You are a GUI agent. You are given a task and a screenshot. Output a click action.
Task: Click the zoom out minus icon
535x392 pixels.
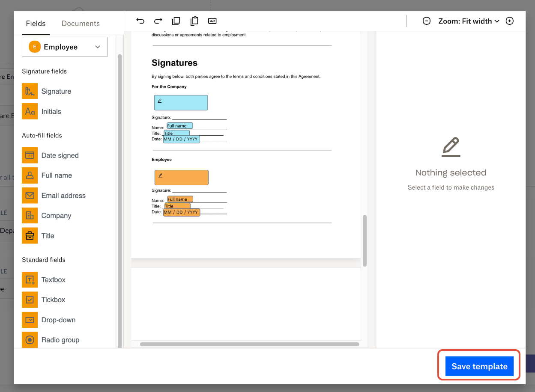click(427, 21)
